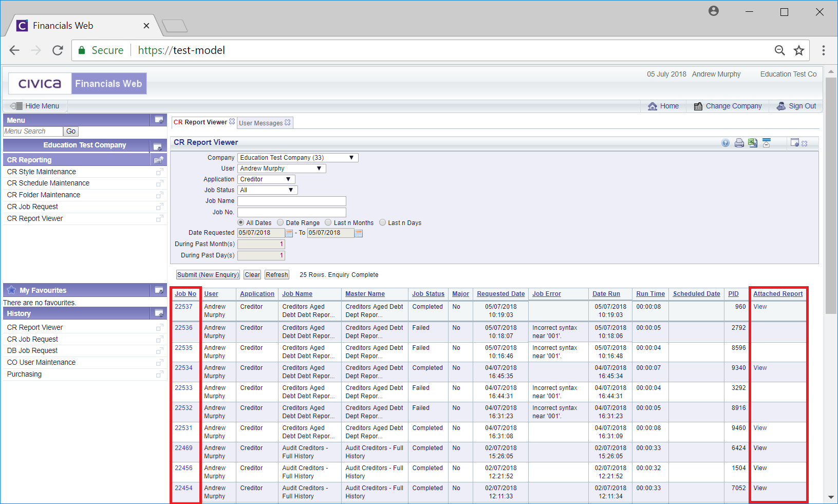Open CR Style Maintenance menu item
The height and width of the screenshot is (504, 838).
[41, 172]
